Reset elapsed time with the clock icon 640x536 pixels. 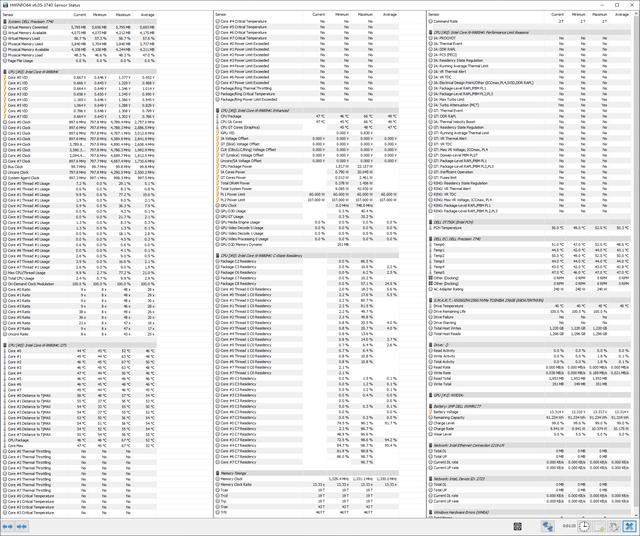coord(584,526)
